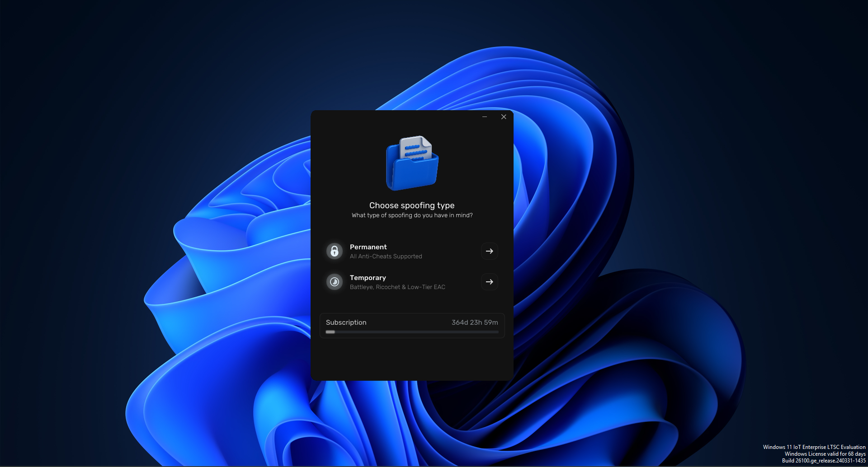The image size is (868, 467).
Task: Click 'What type of spoofing do you have in mind?'
Action: pyautogui.click(x=412, y=215)
